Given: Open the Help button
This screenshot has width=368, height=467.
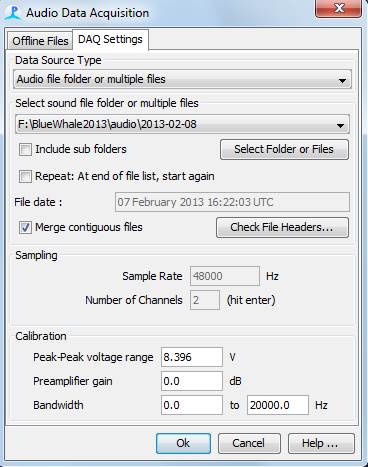Looking at the screenshot, I should point(321,443).
